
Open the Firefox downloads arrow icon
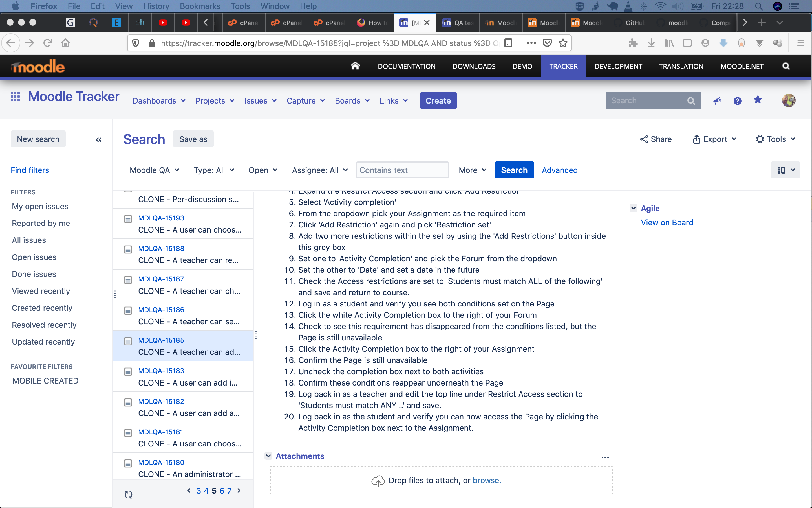click(x=651, y=43)
